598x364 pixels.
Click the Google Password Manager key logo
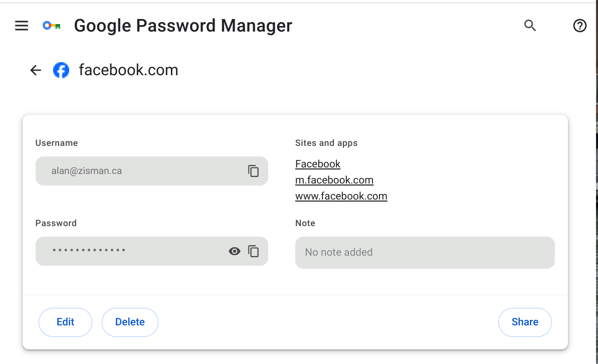tap(52, 26)
